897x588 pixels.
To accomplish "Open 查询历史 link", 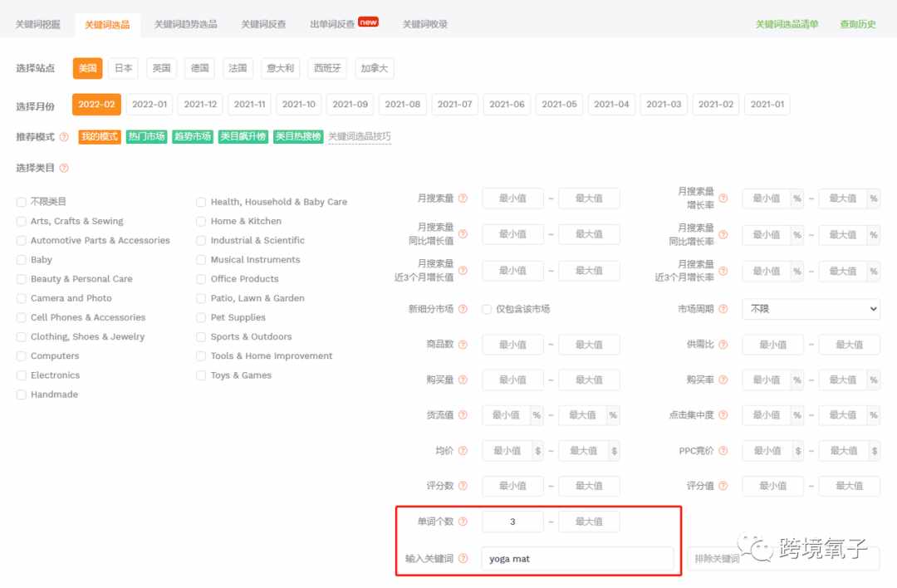I will (x=857, y=24).
